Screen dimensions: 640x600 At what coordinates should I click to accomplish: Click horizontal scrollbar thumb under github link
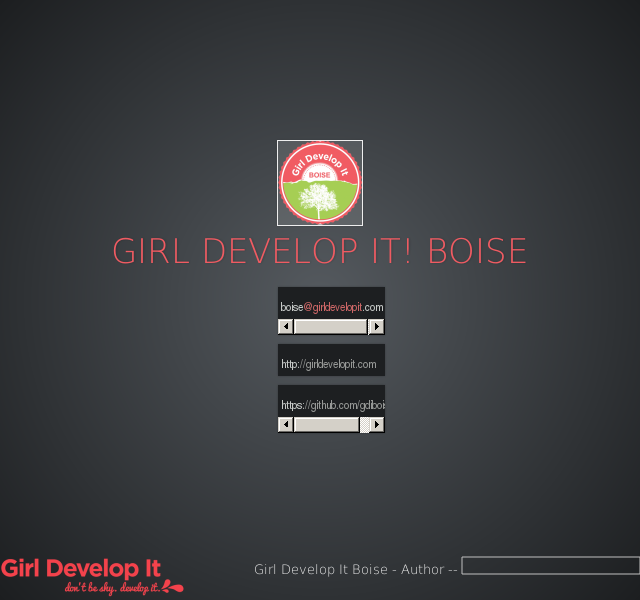327,424
